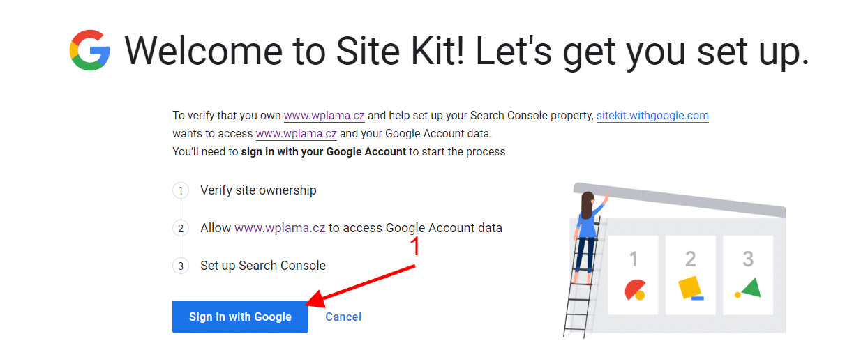This screenshot has height=357, width=868.
Task: Click the bold "sign in with your Google Account" text
Action: [324, 151]
